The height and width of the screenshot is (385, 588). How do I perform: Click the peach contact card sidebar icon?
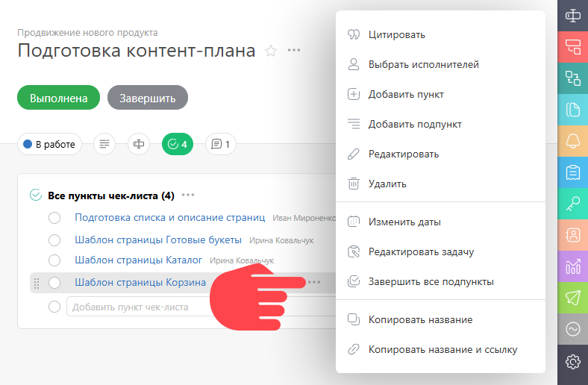(572, 235)
